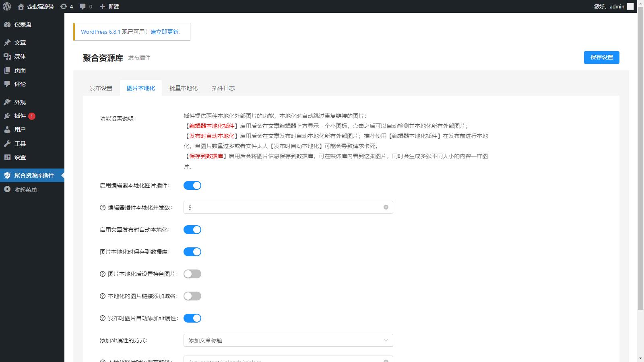The height and width of the screenshot is (362, 644).
Task: Switch to the 插件日志 tab
Action: (x=223, y=88)
